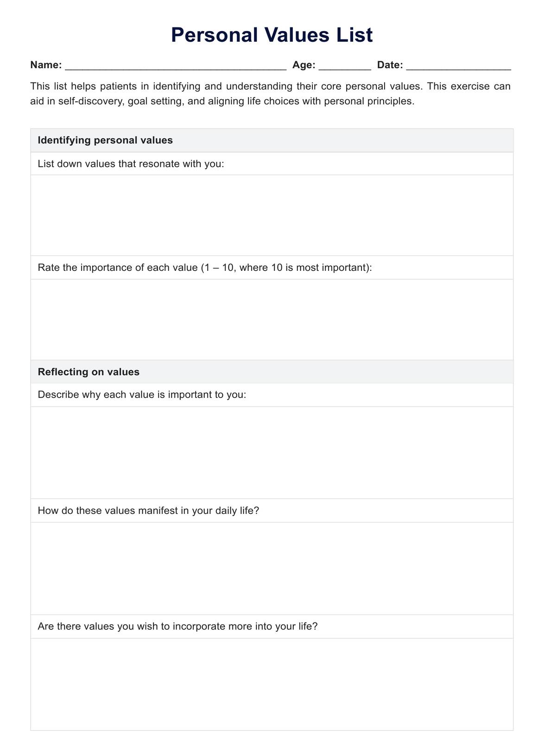Click the answer box under 'incorporate more into your life'

[x=272, y=684]
